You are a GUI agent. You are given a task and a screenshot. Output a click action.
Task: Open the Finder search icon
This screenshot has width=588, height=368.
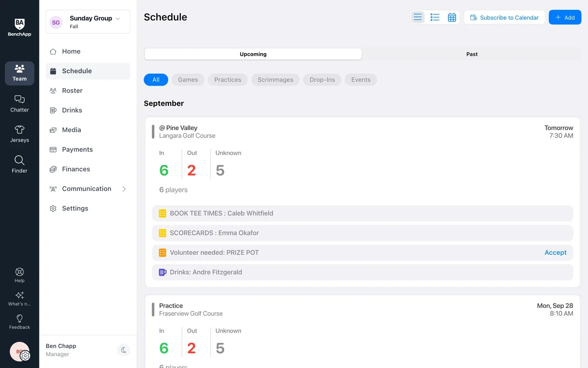coord(19,164)
